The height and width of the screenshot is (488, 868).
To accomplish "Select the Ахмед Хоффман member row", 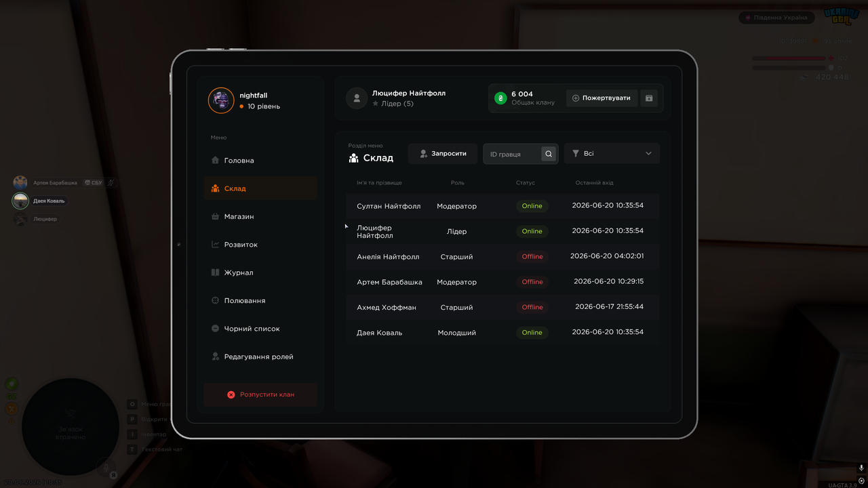I will click(x=502, y=307).
